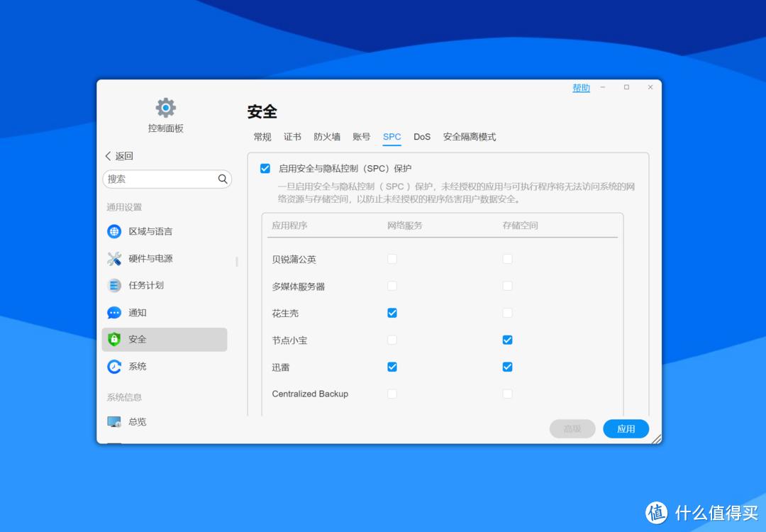Click the 总览 overview icon under 系统信息
766x532 pixels.
pos(114,421)
